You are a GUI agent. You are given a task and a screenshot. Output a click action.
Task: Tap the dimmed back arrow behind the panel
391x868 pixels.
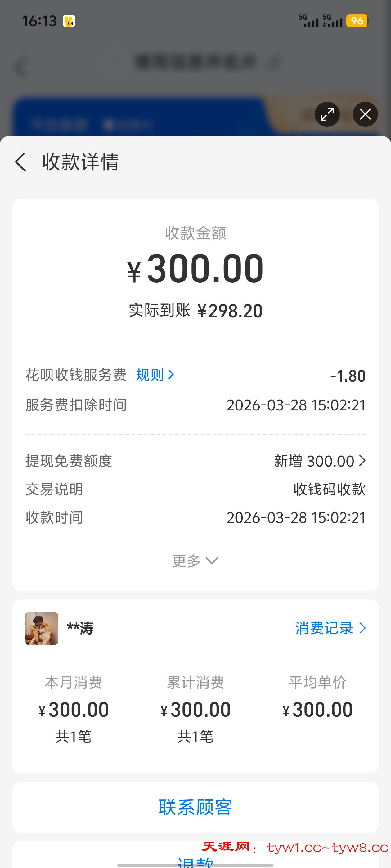(21, 67)
